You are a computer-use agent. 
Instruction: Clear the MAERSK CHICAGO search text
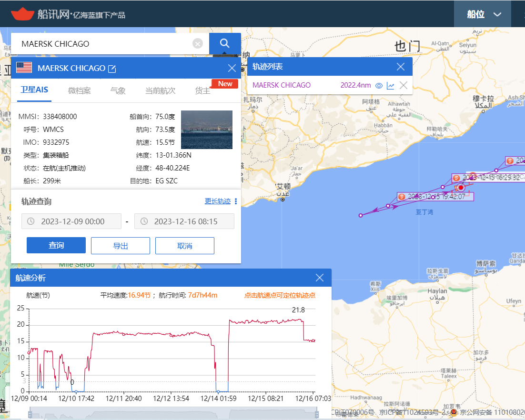(198, 43)
